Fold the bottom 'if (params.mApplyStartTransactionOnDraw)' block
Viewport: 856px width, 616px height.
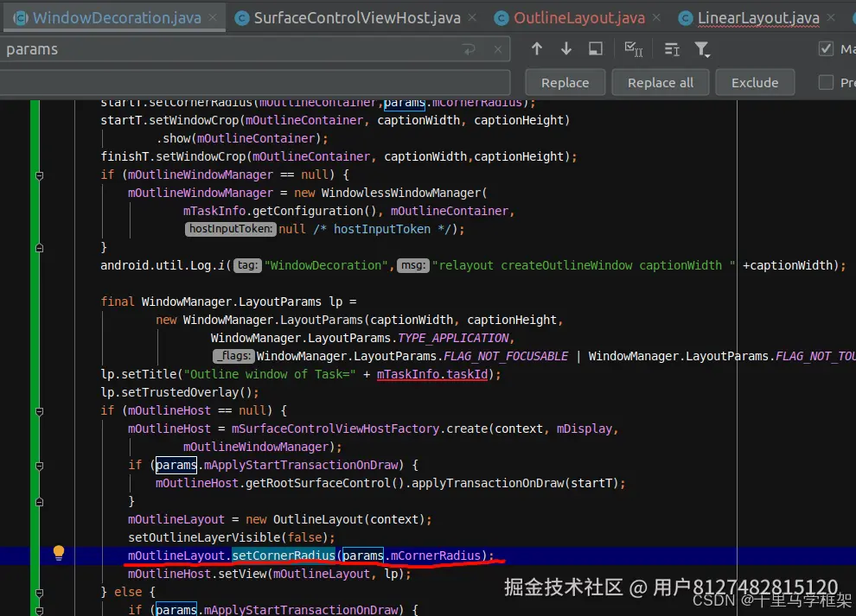39,610
